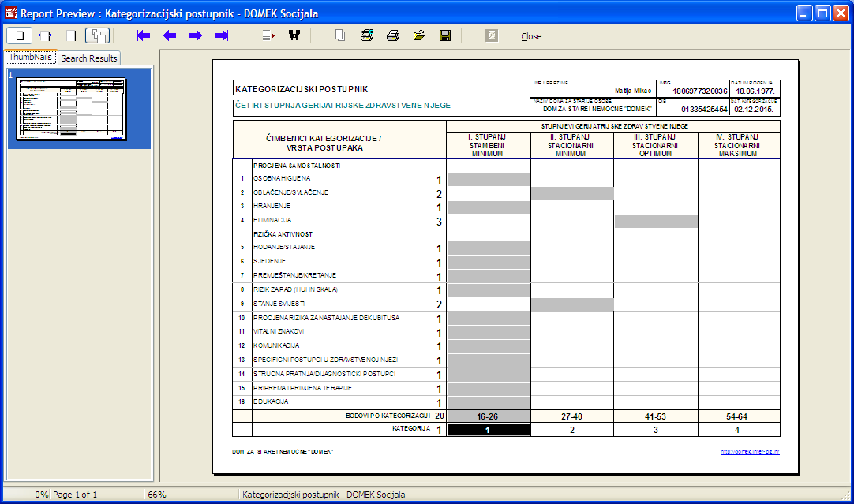The image size is (854, 504).
Task: Go to the first page arrow
Action: (x=143, y=35)
